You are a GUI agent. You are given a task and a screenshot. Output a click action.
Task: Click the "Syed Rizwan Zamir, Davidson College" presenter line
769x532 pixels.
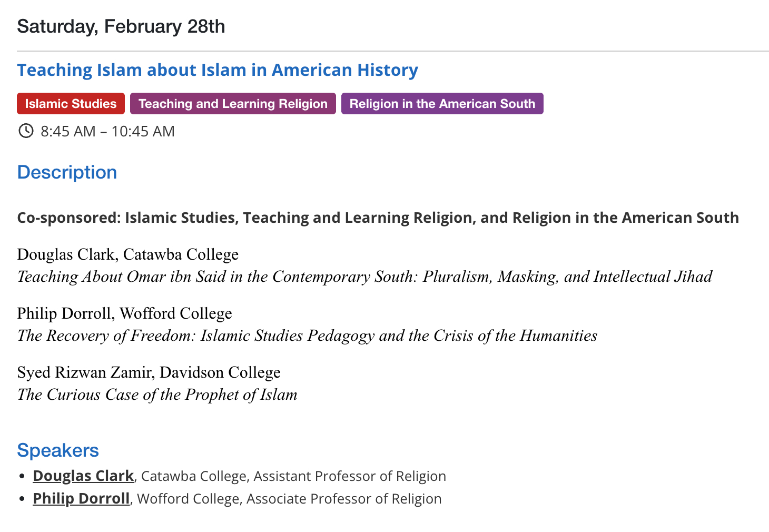[149, 372]
